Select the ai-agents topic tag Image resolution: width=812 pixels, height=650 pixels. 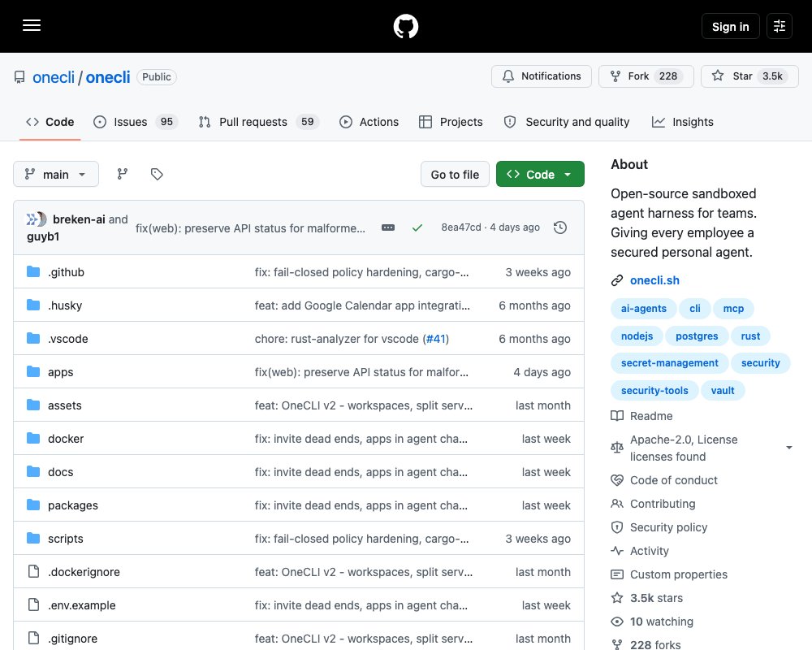pos(644,309)
